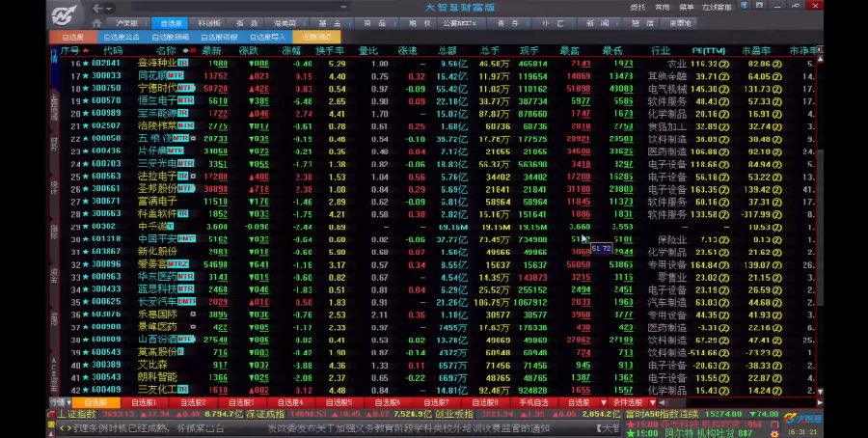
Task: Open the dropdown arrow beside the 基金 tab
Action: click(x=350, y=24)
